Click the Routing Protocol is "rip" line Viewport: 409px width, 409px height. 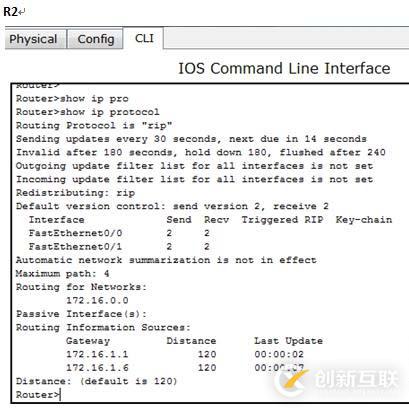pos(94,126)
